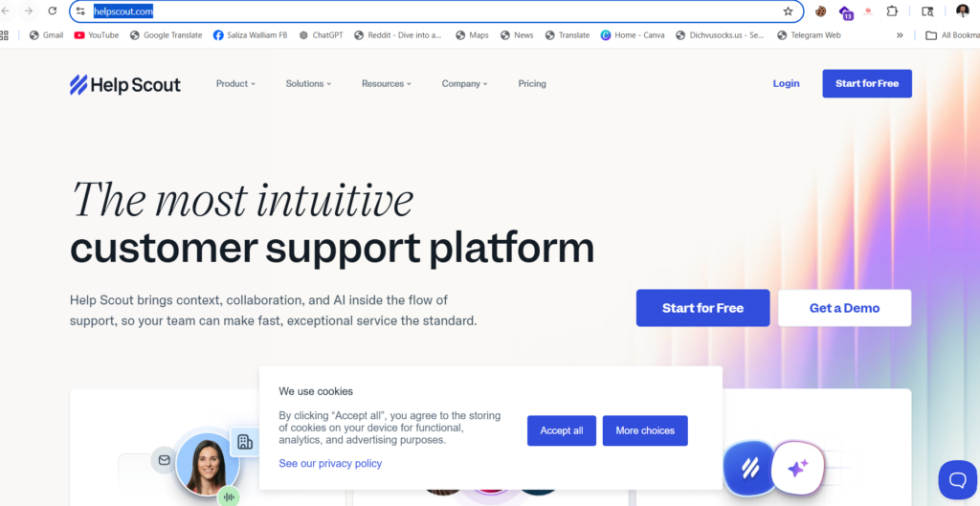Expand the Solutions dropdown menu
980x506 pixels.
point(308,84)
